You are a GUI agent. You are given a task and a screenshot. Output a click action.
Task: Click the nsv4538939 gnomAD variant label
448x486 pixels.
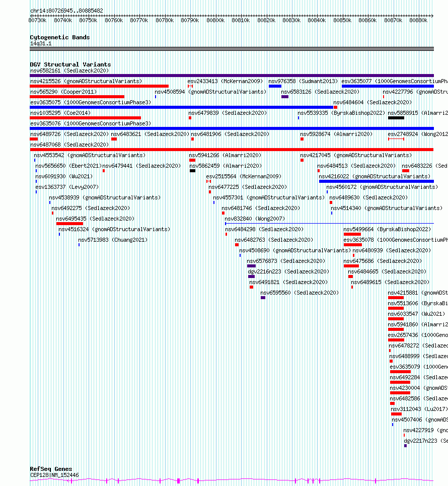point(105,197)
